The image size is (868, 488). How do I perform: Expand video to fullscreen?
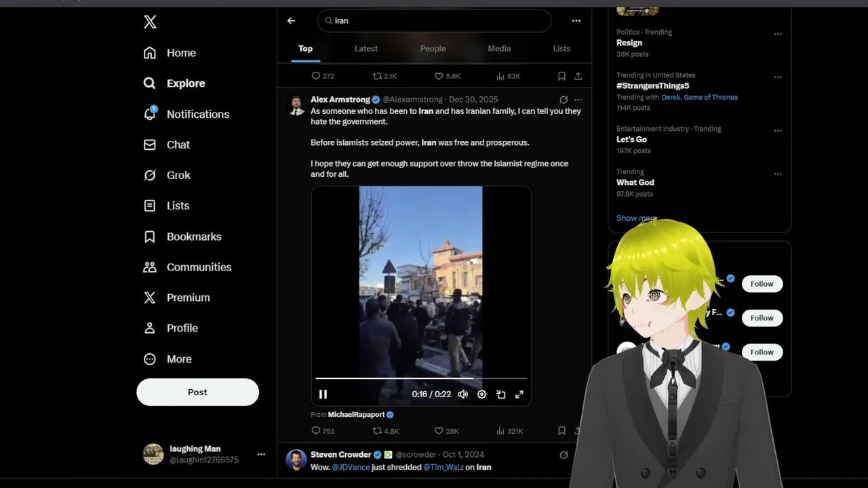point(519,394)
